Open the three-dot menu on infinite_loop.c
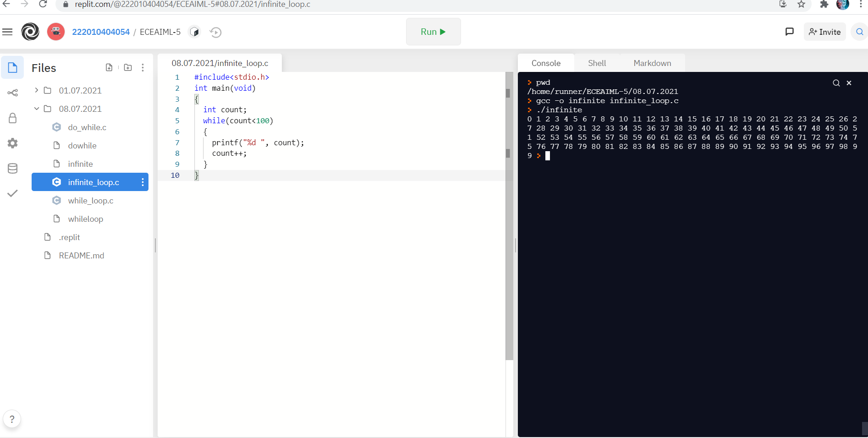Screen dimensions: 868x438 pyautogui.click(x=143, y=182)
